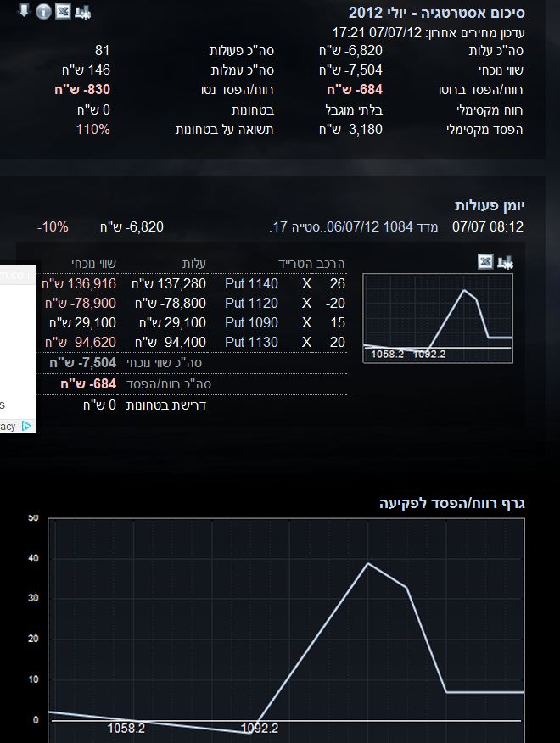Click the 'יומן פעולות' heading

point(490,205)
